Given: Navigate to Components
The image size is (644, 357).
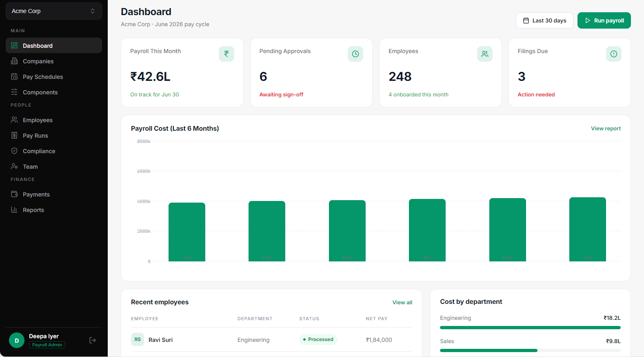Looking at the screenshot, I should 54,92.
